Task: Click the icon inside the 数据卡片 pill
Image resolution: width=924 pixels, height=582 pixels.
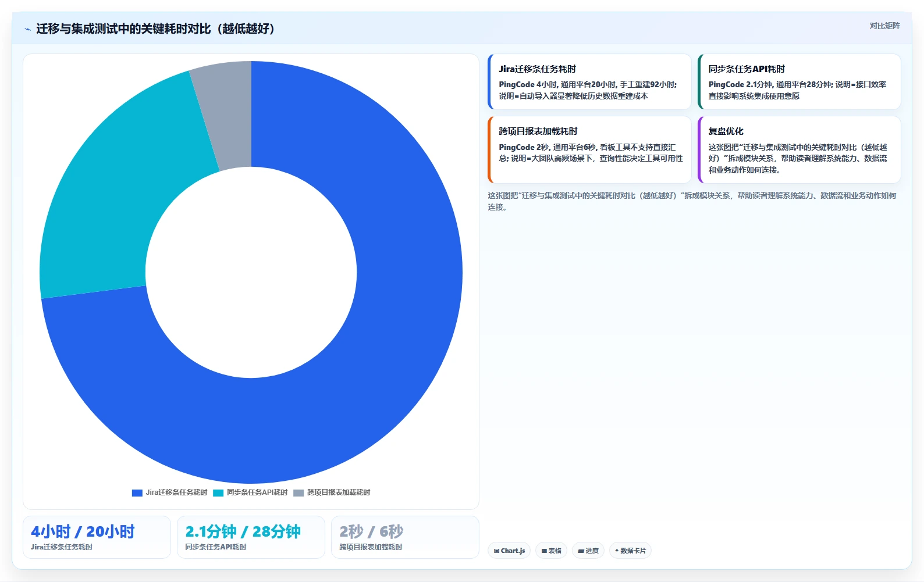Action: [617, 551]
